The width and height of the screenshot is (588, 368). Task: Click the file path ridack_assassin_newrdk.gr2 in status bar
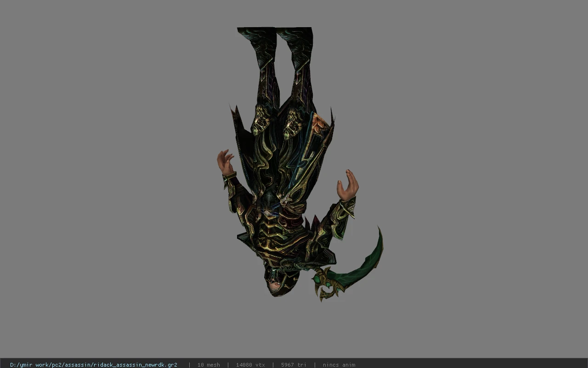(x=94, y=365)
